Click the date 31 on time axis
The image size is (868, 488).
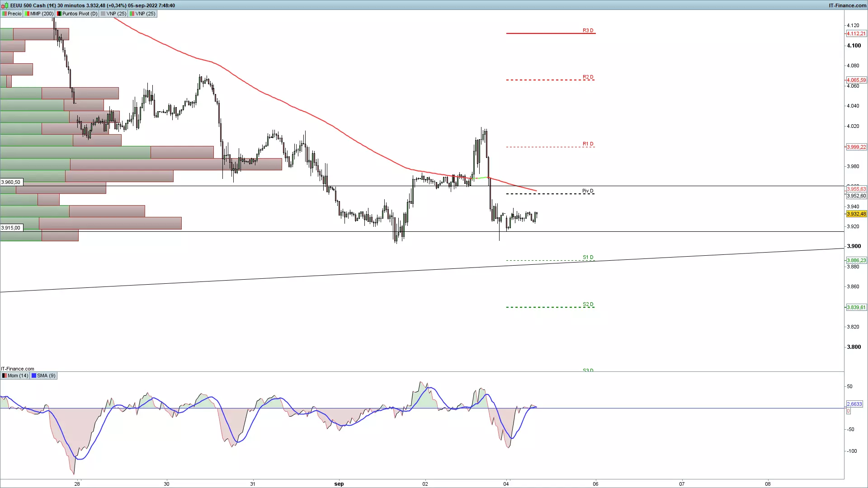tap(253, 484)
